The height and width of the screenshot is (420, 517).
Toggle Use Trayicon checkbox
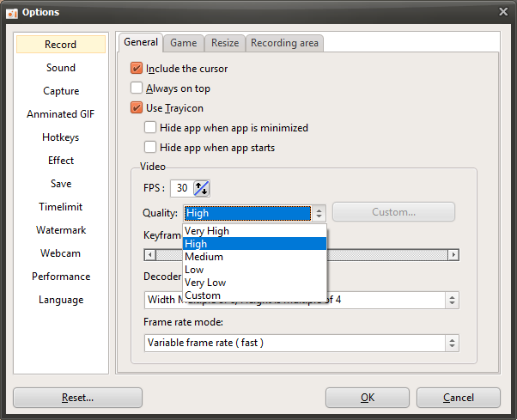pyautogui.click(x=136, y=107)
